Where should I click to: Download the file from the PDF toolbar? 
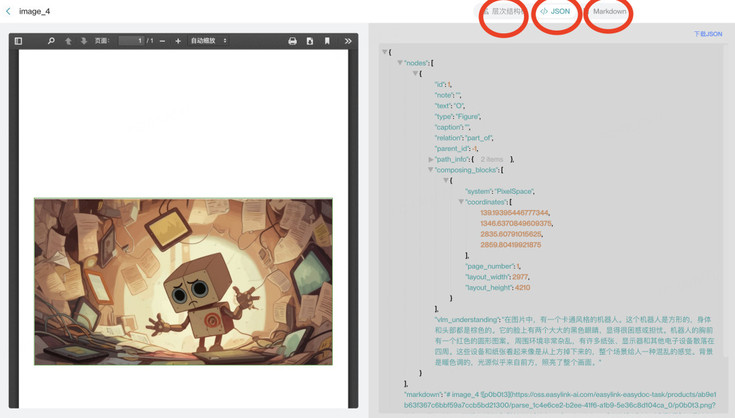310,41
